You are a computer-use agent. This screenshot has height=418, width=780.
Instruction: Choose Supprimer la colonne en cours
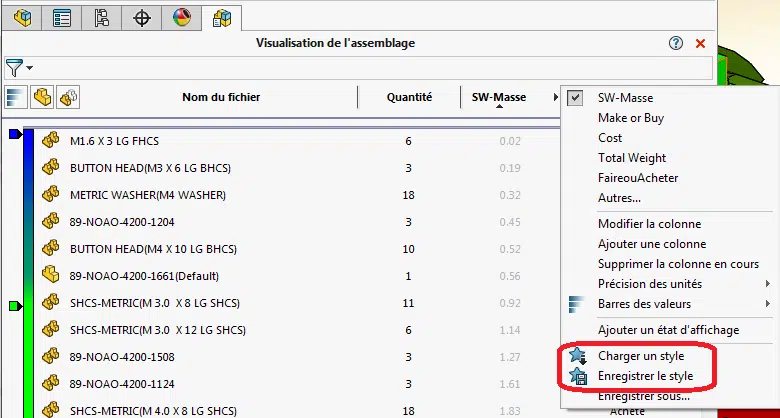tap(678, 264)
